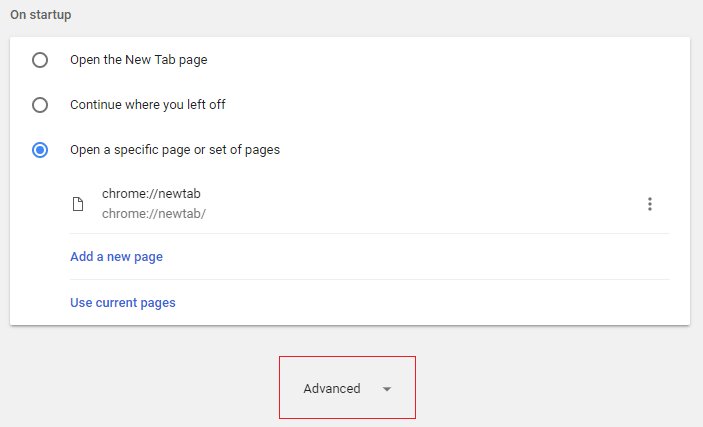
Task: Click the "Advanced" label text
Action: (x=332, y=389)
